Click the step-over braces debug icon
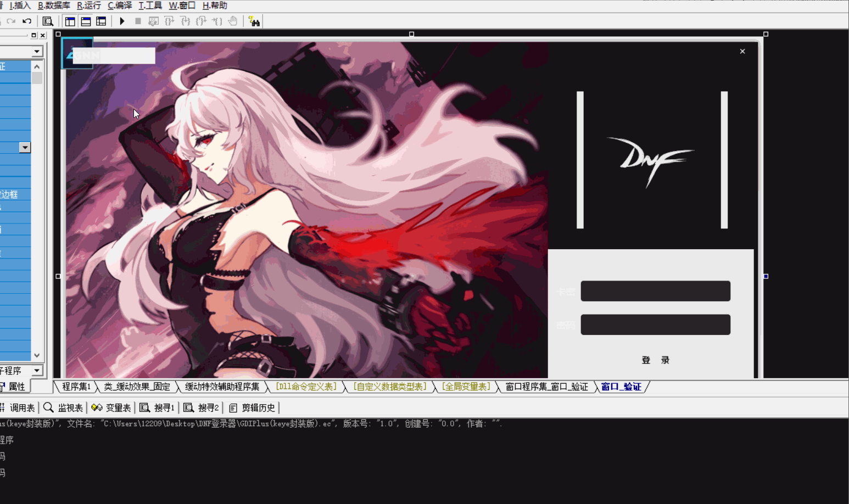The width and height of the screenshot is (849, 504). coord(169,21)
